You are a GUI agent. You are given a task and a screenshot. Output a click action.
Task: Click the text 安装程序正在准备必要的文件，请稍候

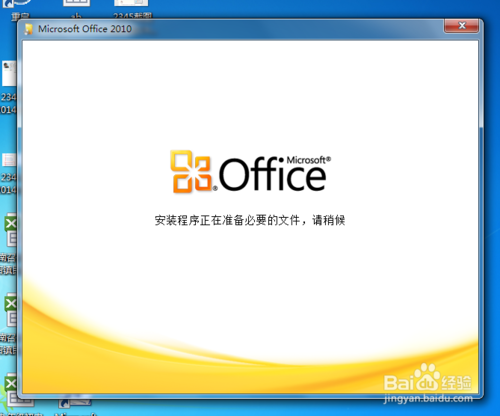(x=250, y=220)
